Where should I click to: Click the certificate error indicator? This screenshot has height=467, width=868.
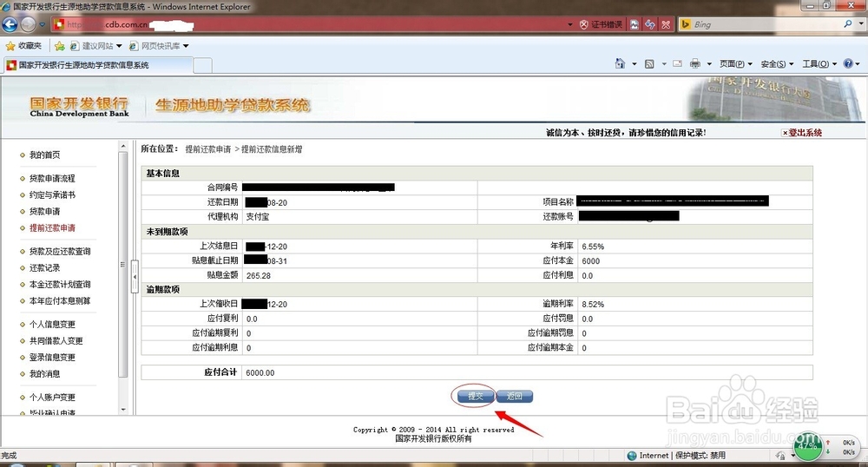click(x=601, y=24)
